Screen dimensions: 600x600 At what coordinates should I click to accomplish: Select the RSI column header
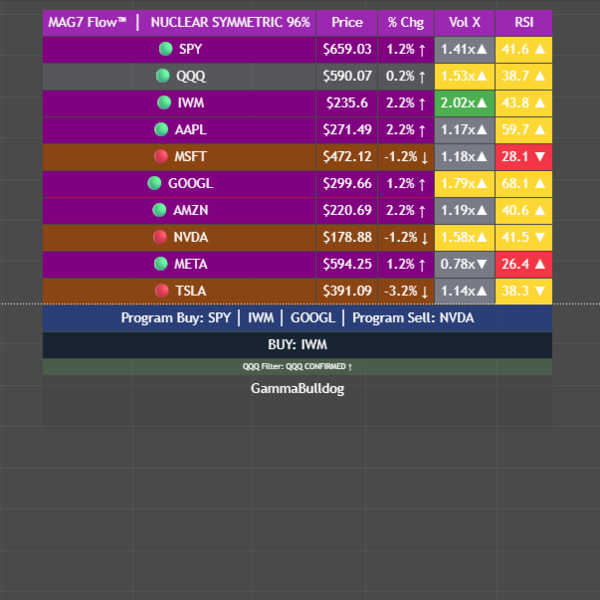pos(524,23)
